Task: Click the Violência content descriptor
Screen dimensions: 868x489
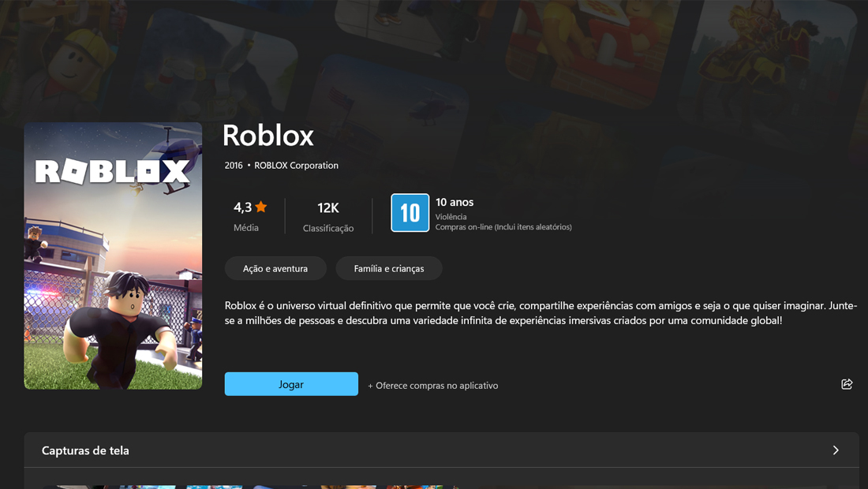Action: point(451,217)
